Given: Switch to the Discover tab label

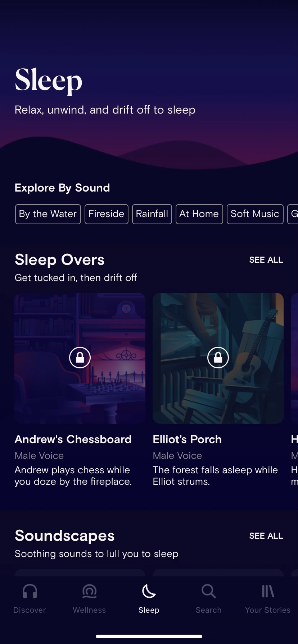Looking at the screenshot, I should pos(30,610).
